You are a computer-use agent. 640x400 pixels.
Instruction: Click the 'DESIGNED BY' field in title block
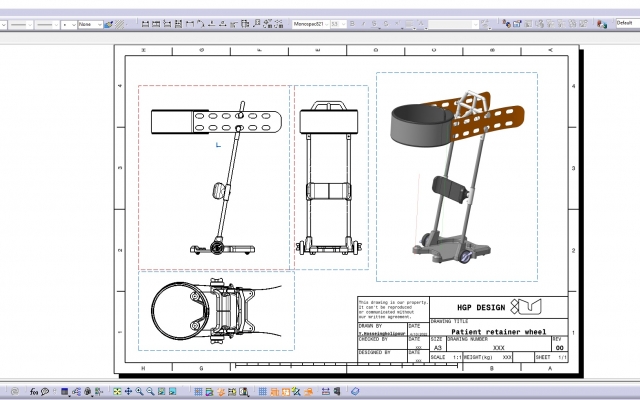[x=382, y=356]
